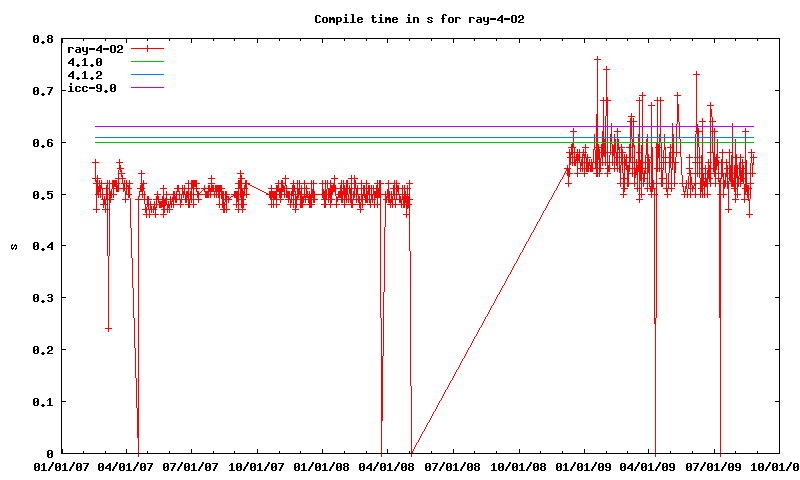Click the highest data peak near 0.76
Viewport: 800px width, 480px height.
(597, 59)
